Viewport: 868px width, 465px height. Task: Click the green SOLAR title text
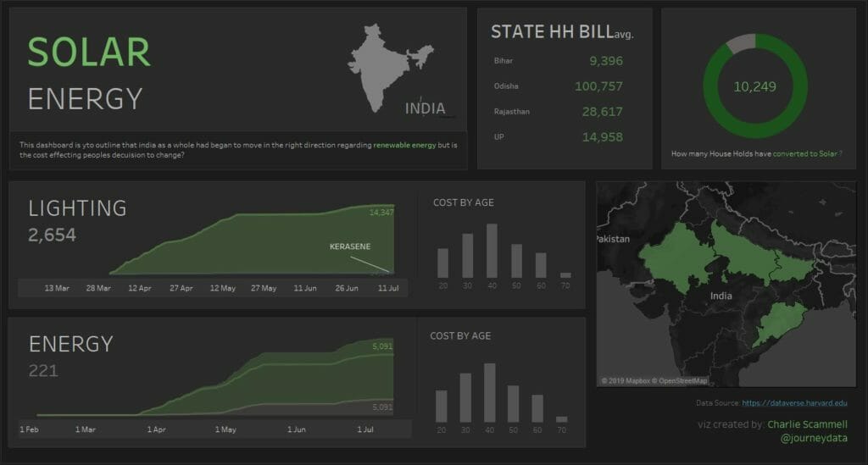(x=89, y=53)
